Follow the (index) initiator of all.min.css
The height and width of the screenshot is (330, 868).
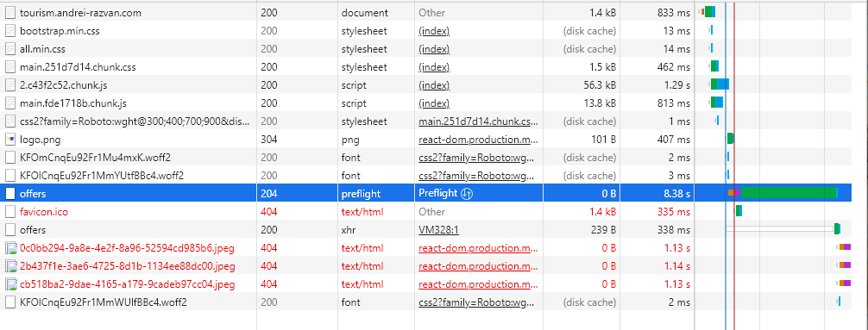click(x=434, y=49)
